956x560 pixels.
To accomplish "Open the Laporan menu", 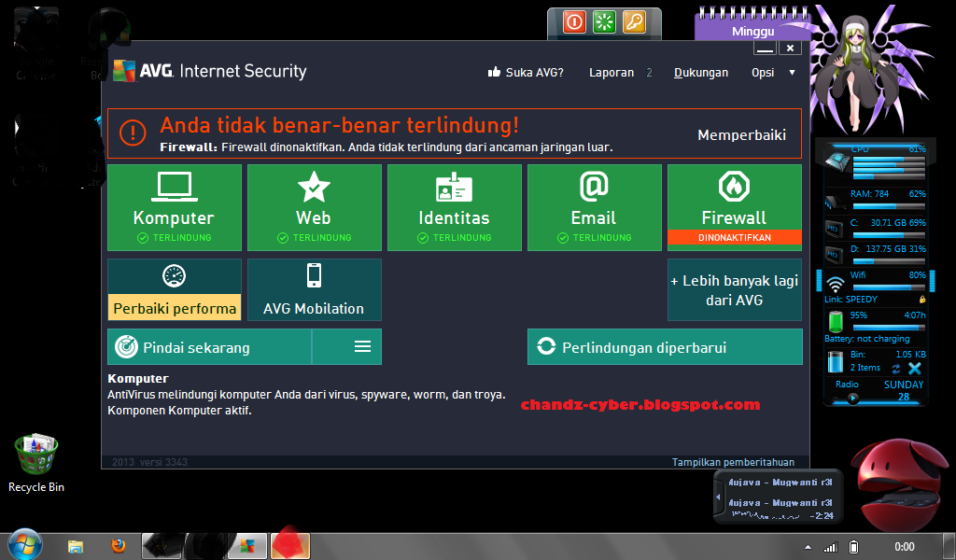I will pos(612,73).
